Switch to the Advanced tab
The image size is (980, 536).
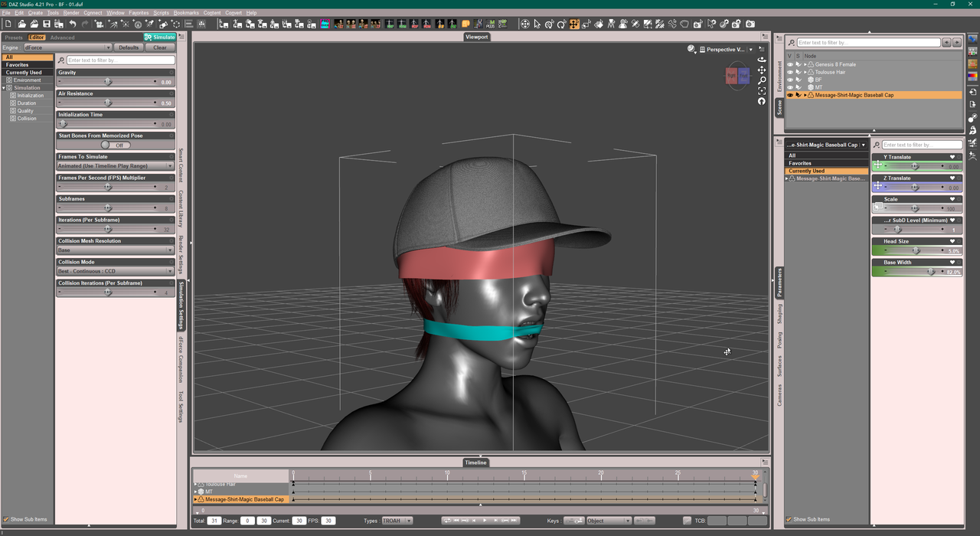coord(62,38)
